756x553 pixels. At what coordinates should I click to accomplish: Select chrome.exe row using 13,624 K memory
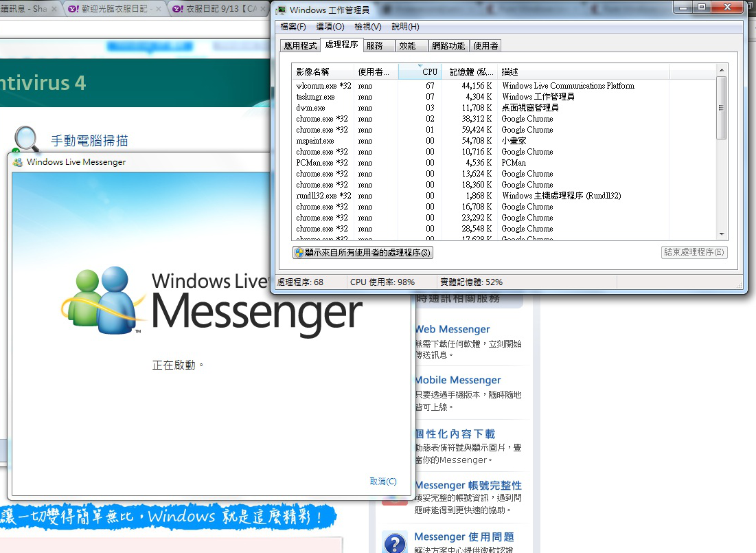click(x=504, y=174)
